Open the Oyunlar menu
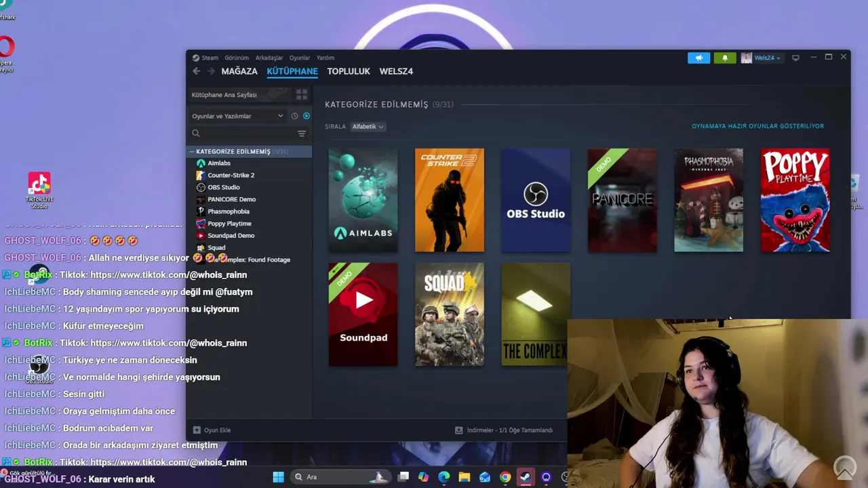 [300, 58]
